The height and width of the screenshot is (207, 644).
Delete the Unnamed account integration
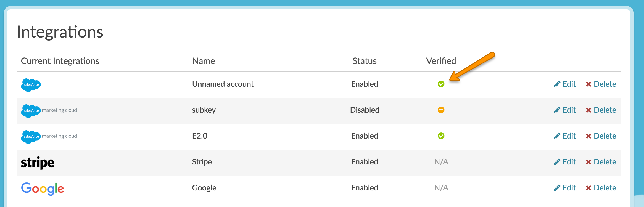[601, 84]
